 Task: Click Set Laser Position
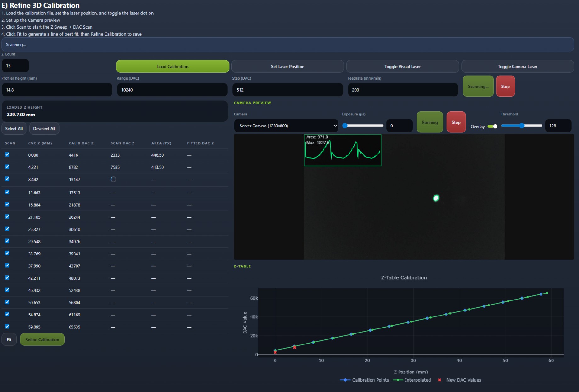coord(287,66)
